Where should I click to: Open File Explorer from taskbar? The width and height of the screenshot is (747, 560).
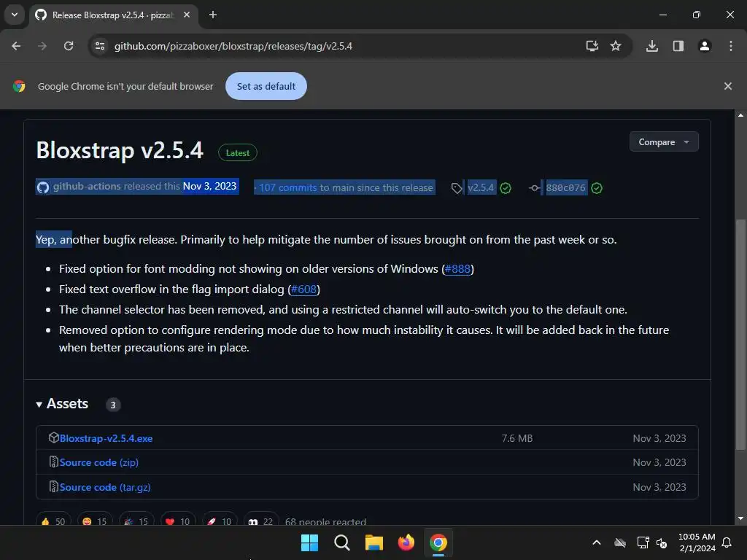point(374,542)
